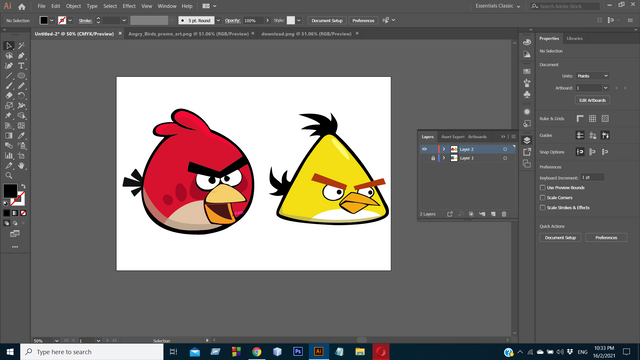Open the Layers panel dock icon
Viewport: 640px width, 360px height.
click(527, 140)
